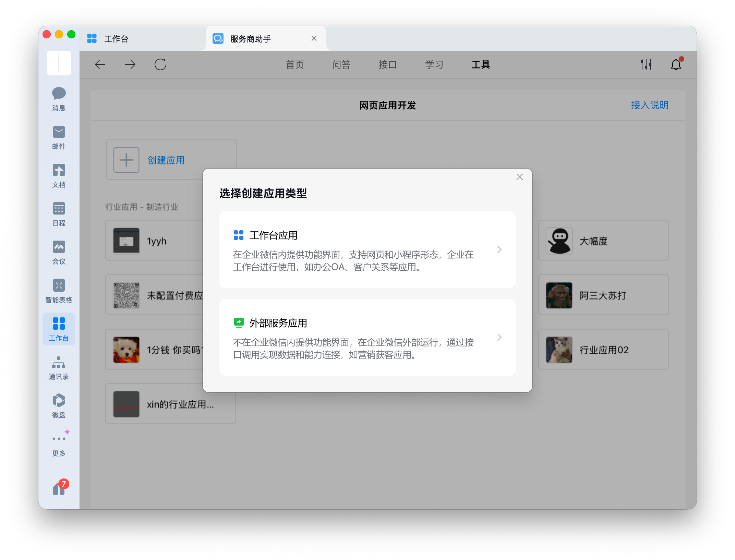Expand the 工作台应用 option chevron
The width and height of the screenshot is (735, 560).
point(499,249)
